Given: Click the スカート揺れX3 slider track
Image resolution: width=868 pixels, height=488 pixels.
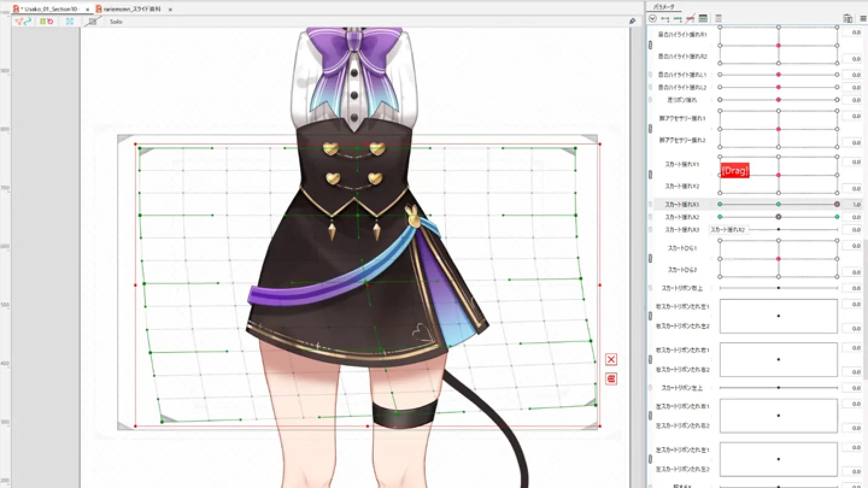Looking at the screenshot, I should tap(778, 230).
